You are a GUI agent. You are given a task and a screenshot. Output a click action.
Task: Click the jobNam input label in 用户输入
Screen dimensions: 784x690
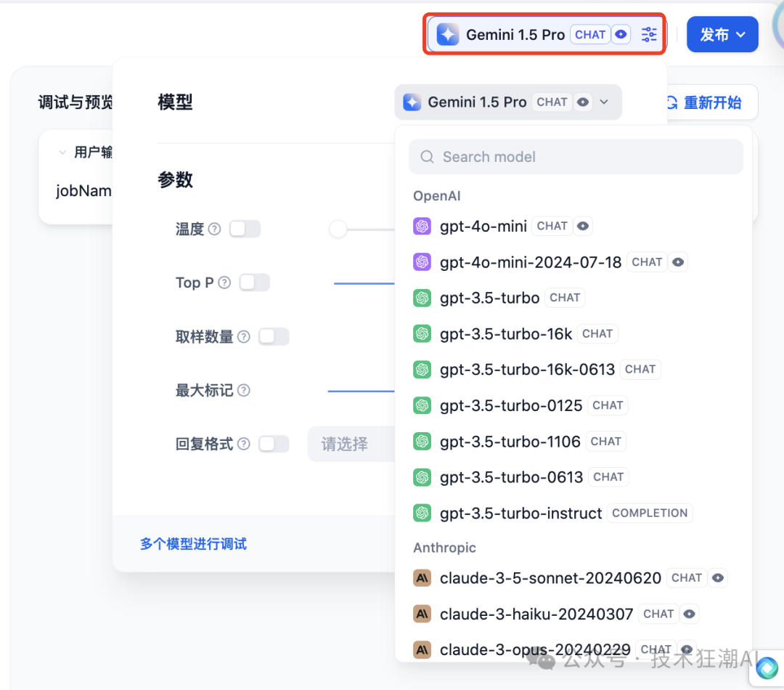pos(83,190)
